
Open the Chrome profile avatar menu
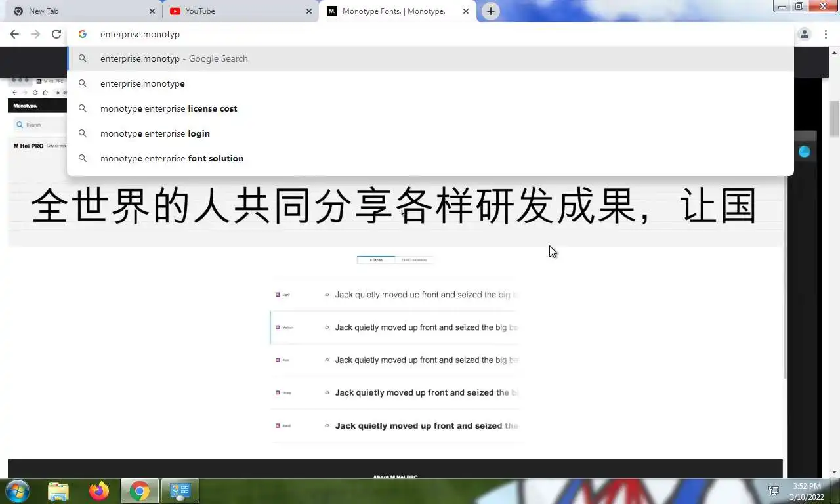(805, 34)
